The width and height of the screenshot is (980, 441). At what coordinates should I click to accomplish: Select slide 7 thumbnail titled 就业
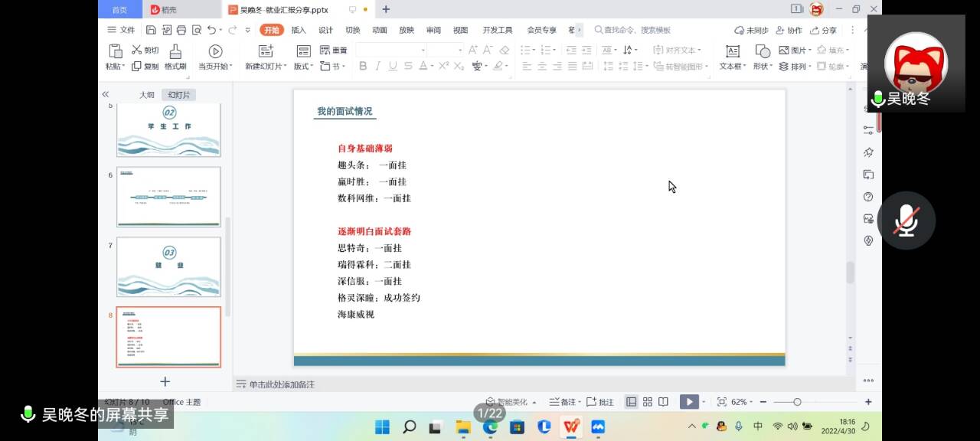pyautogui.click(x=168, y=266)
